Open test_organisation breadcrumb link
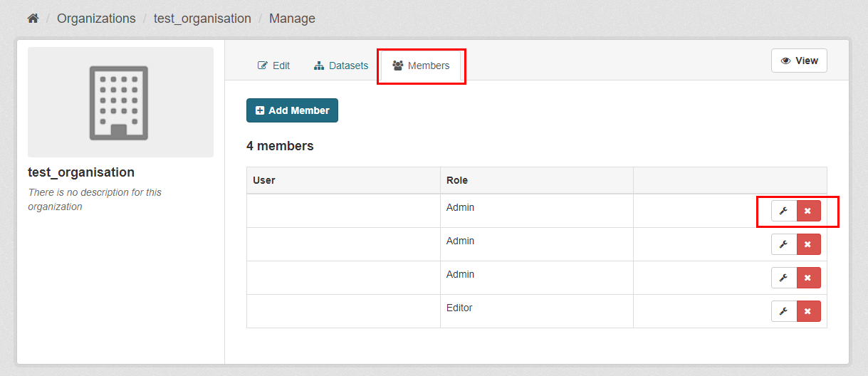Viewport: 868px width, 376px height. click(202, 19)
